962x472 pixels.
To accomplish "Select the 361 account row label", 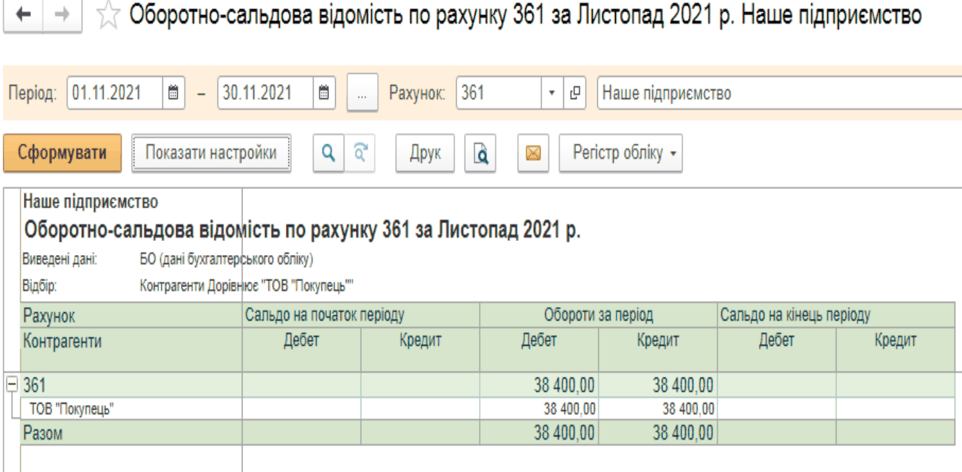I will tap(34, 385).
